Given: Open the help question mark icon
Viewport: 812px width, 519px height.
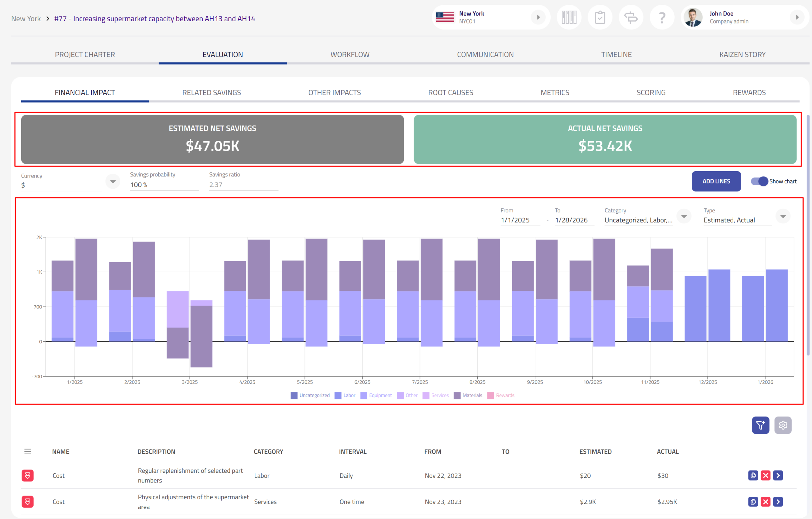Looking at the screenshot, I should pos(662,17).
